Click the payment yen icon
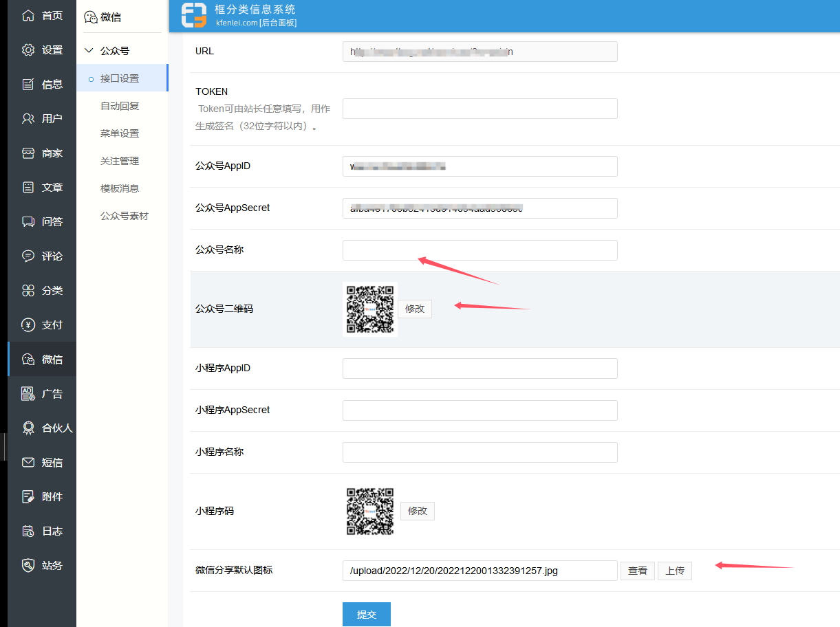Viewport: 840px width, 627px height. point(28,324)
